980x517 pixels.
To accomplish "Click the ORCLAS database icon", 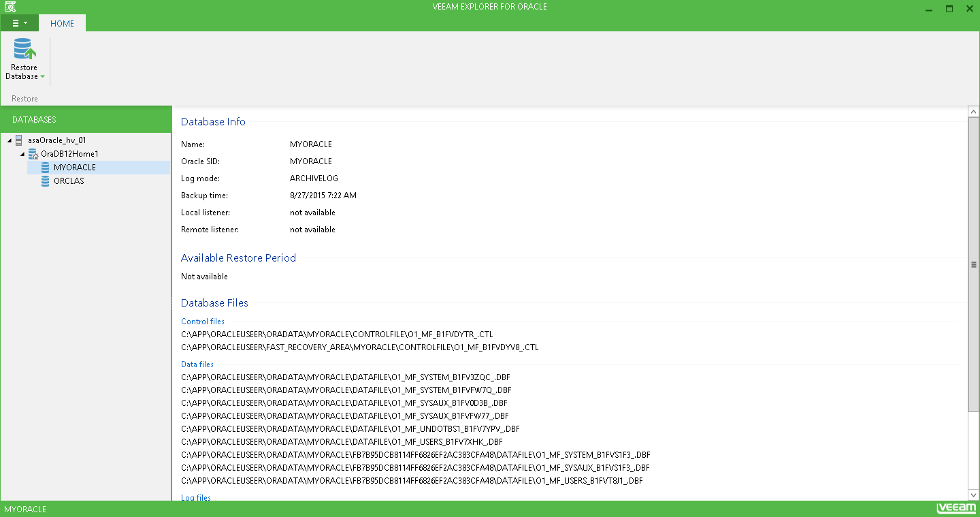I will (x=46, y=181).
